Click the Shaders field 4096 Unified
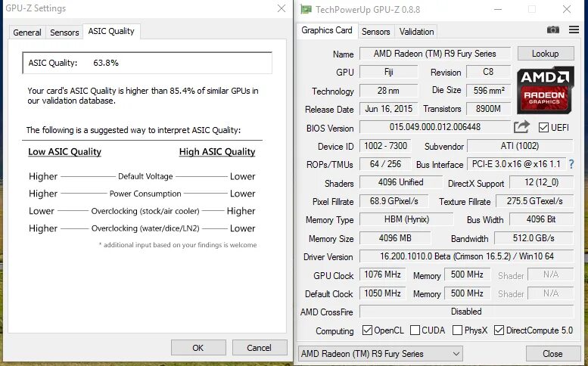588x366 pixels. coord(401,182)
